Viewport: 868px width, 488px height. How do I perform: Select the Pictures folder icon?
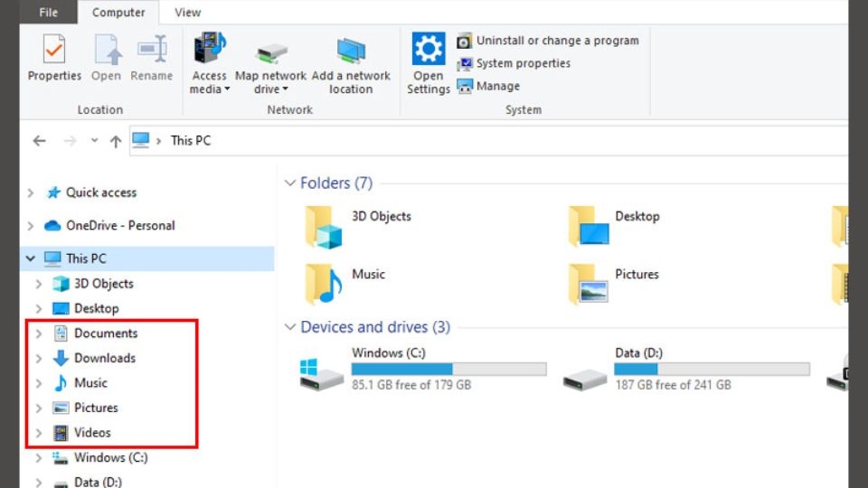(589, 284)
